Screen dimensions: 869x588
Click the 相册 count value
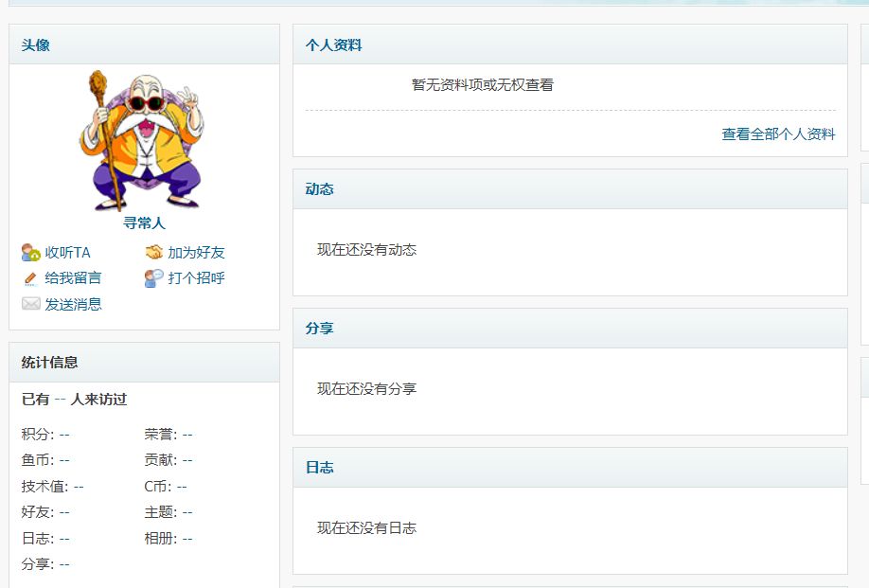pos(187,539)
